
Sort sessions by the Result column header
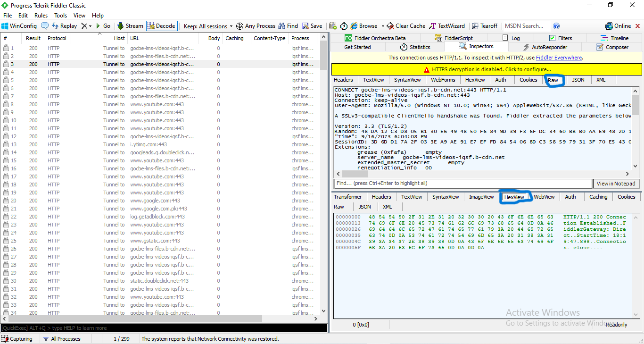(33, 38)
